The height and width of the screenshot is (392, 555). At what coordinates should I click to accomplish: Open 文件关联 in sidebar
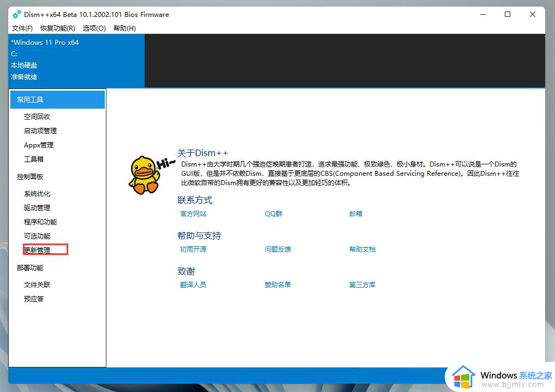pyautogui.click(x=37, y=284)
